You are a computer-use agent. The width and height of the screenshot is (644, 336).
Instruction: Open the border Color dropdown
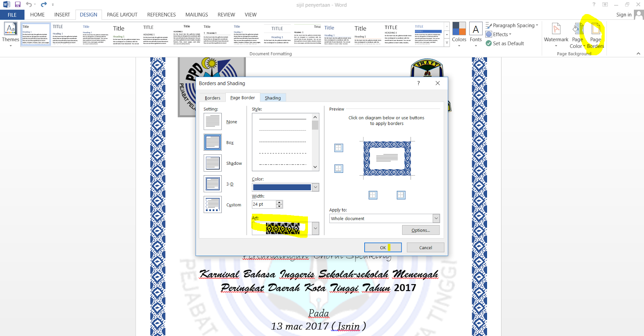click(316, 187)
